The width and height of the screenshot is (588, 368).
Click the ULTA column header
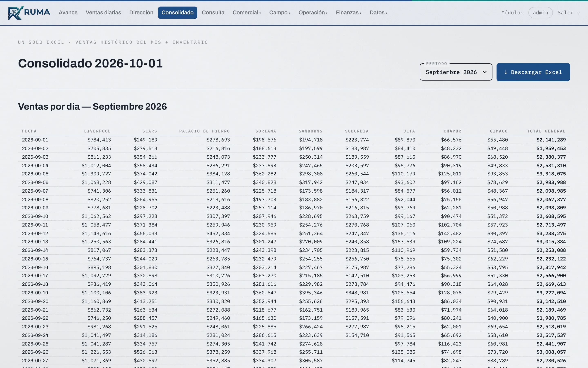click(409, 131)
